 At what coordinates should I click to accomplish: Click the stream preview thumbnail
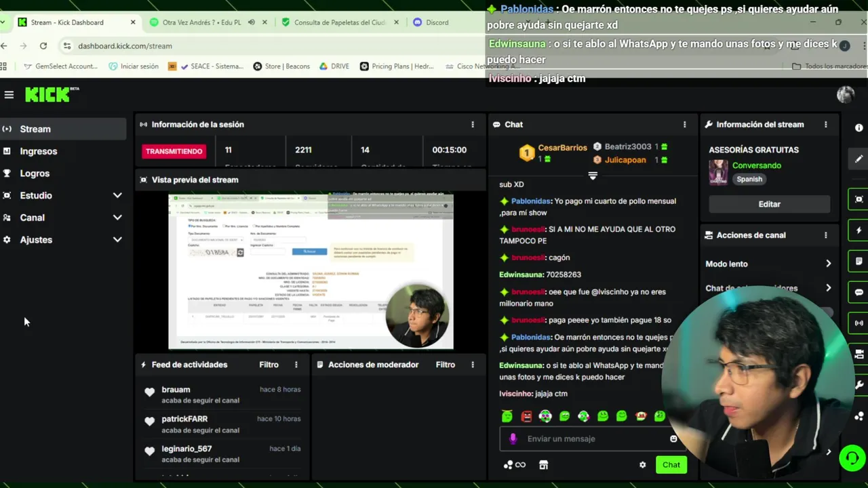pyautogui.click(x=311, y=271)
